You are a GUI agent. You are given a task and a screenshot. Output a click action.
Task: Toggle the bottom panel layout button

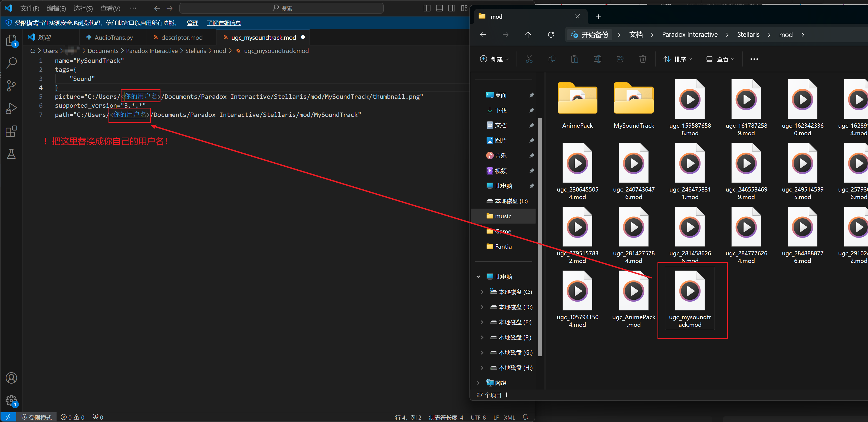coord(439,8)
